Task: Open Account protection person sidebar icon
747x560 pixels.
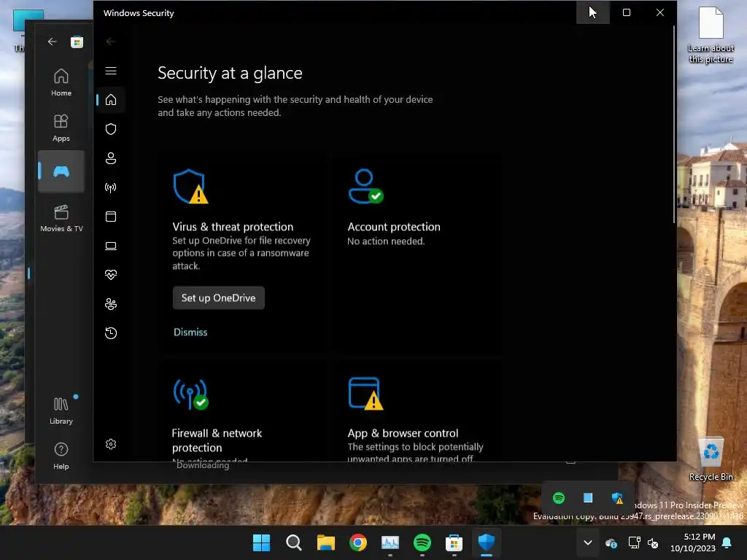Action: 111,158
